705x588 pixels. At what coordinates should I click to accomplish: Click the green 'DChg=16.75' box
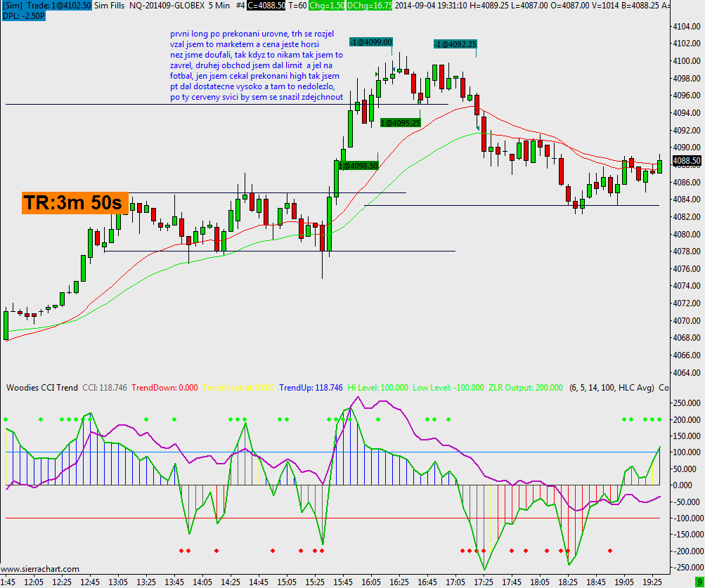tap(369, 6)
